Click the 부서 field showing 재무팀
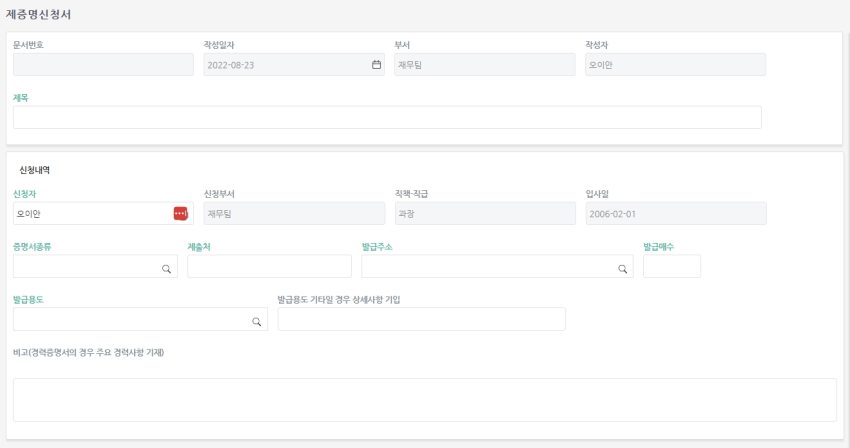The width and height of the screenshot is (850, 448). 485,65
